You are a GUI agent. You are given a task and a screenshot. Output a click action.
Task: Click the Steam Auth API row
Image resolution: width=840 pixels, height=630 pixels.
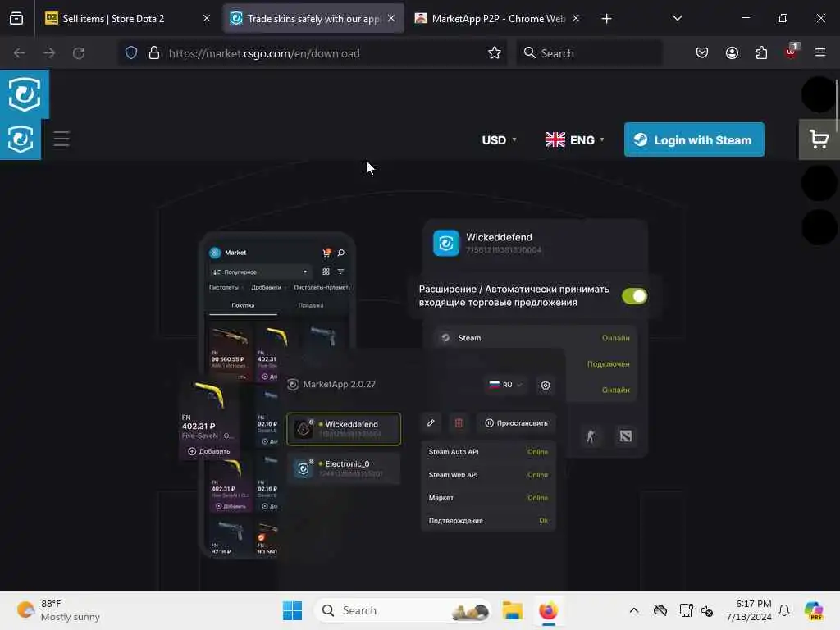pyautogui.click(x=488, y=452)
